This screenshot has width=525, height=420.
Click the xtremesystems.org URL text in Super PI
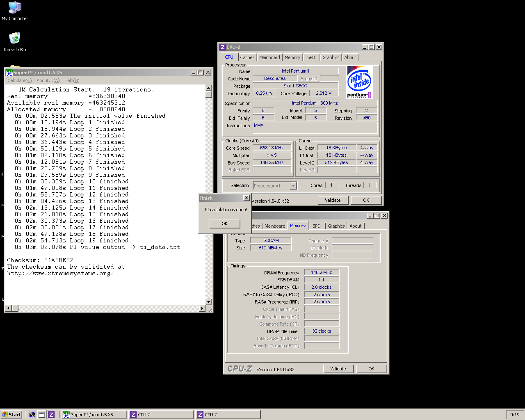coord(60,273)
